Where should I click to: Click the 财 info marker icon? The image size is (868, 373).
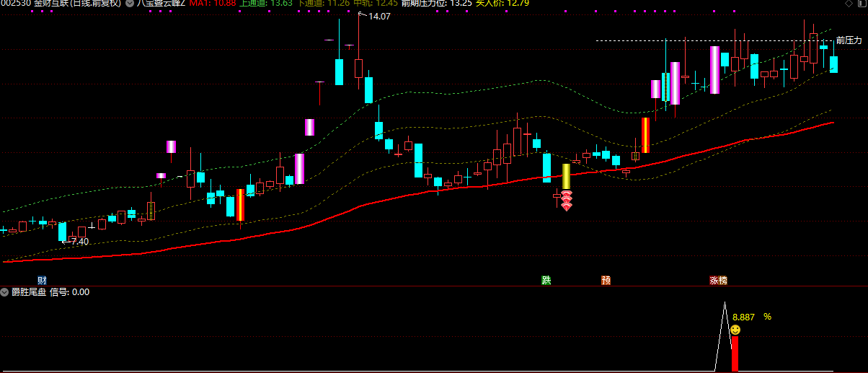pos(43,280)
